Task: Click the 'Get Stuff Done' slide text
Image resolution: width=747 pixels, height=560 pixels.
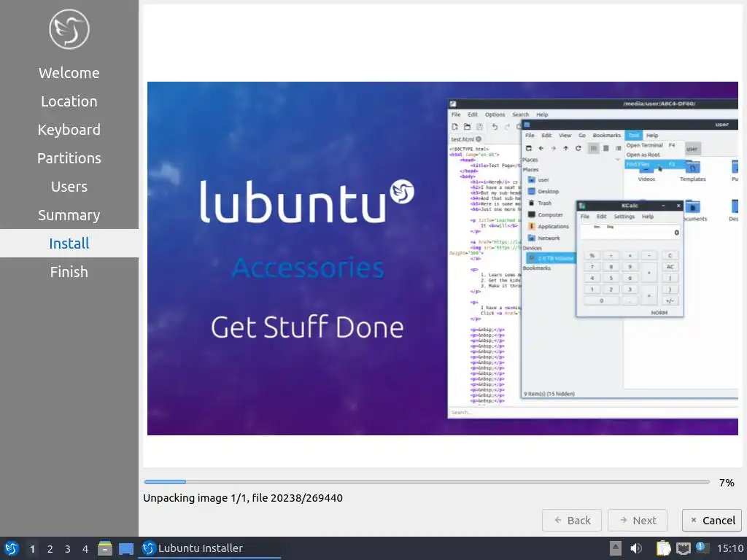Action: pyautogui.click(x=307, y=327)
